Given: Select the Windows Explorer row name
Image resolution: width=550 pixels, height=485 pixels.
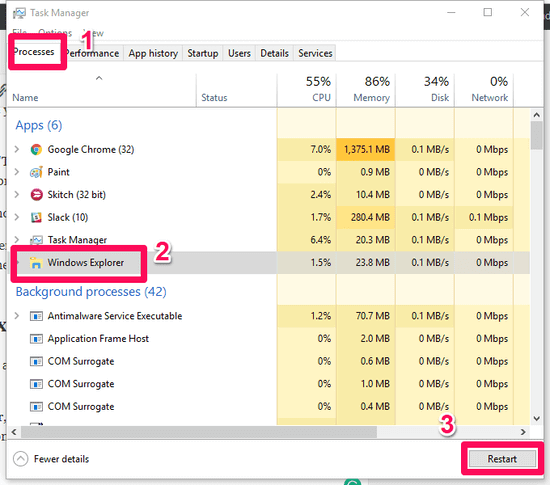Looking at the screenshot, I should [x=86, y=263].
